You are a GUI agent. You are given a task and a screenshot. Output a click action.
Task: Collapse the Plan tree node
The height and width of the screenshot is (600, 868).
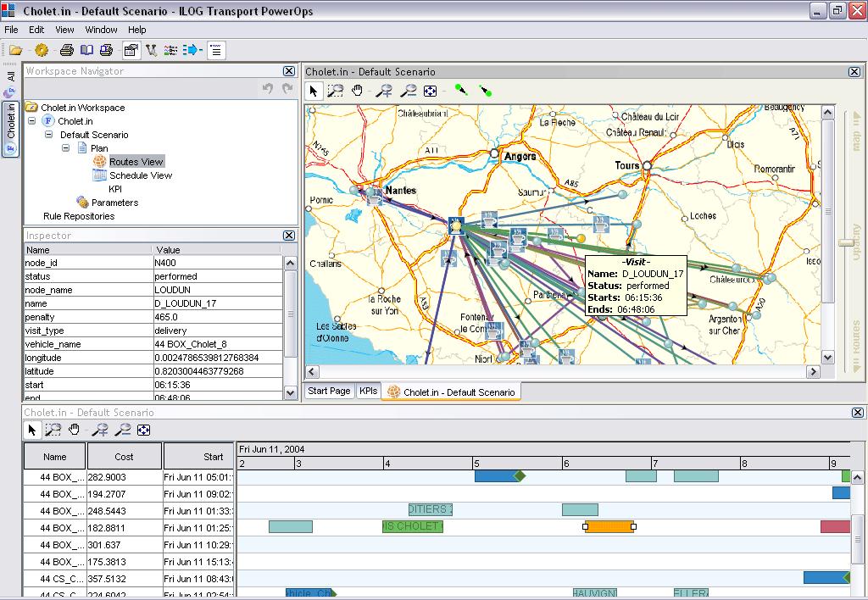(x=66, y=147)
